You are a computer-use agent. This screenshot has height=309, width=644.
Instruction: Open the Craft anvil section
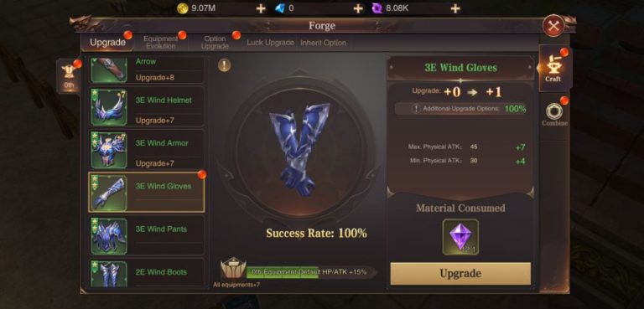(553, 67)
